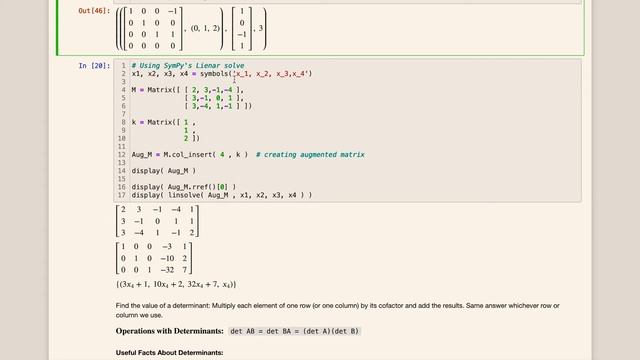Click the comment line 'Using SymPy's Lienar solve'
The image size is (640, 360).
(188, 65)
